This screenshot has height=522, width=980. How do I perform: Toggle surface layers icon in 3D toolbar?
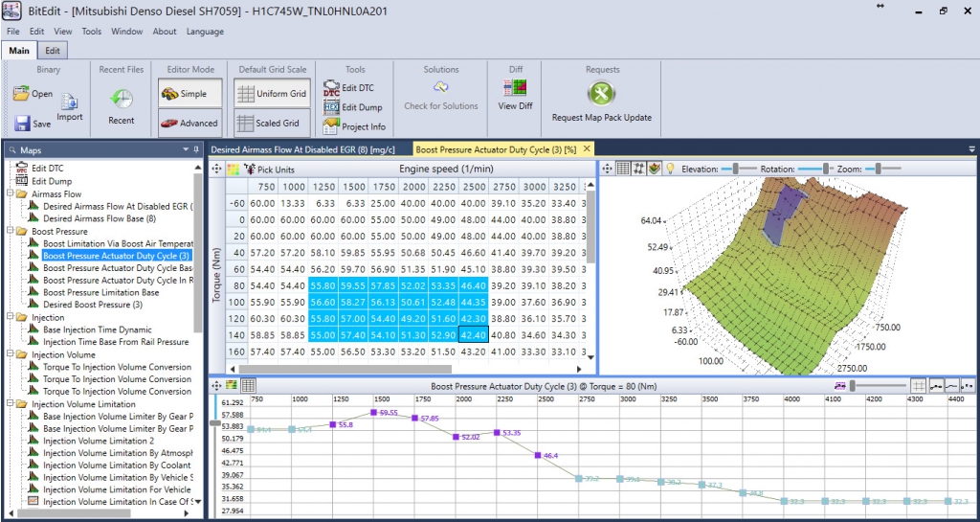tap(655, 169)
